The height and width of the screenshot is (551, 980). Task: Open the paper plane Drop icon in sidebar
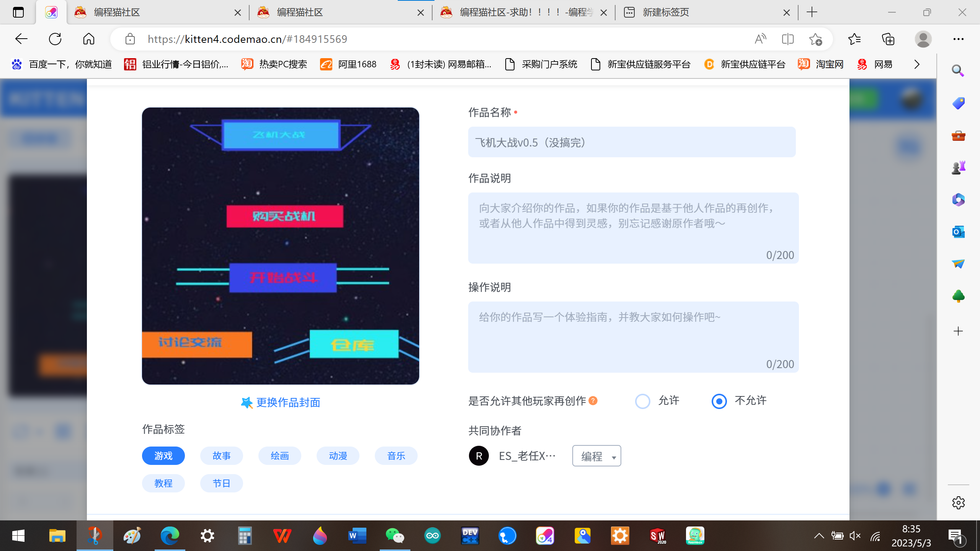click(x=958, y=264)
